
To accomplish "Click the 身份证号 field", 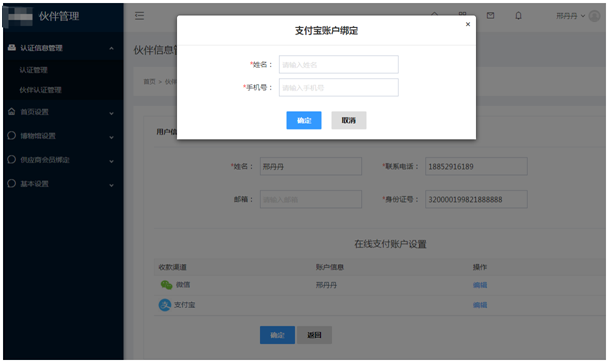I will [476, 200].
